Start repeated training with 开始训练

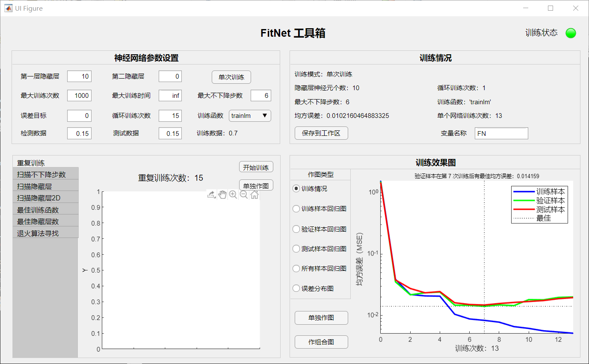[x=256, y=167]
